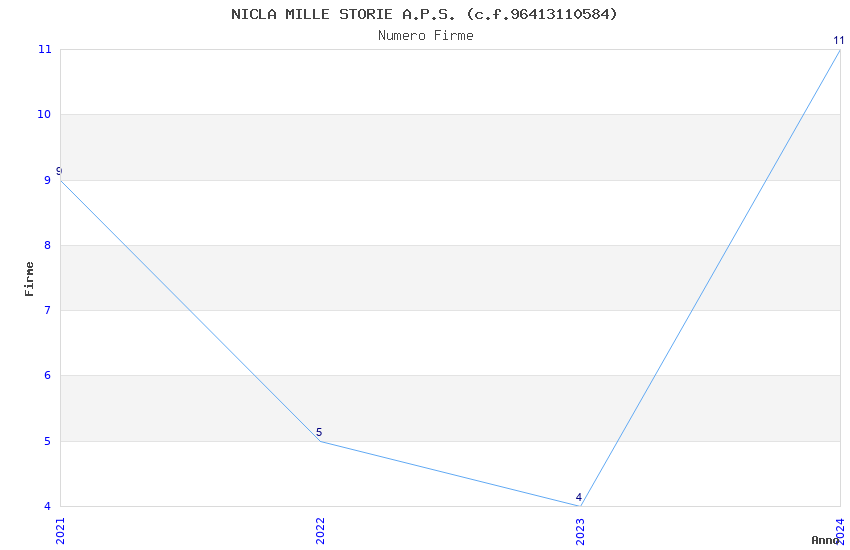Select the 2022 year tick label
Screen dimensions: 850x550
click(x=320, y=527)
